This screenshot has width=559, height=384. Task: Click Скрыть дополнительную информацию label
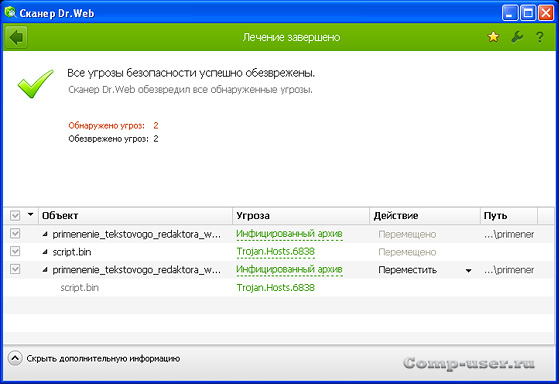click(103, 359)
